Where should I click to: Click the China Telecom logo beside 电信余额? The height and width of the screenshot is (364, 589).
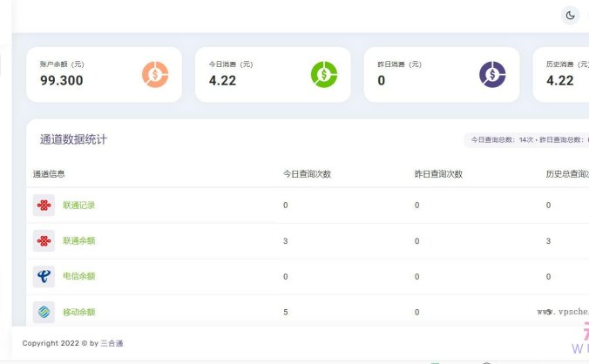44,277
